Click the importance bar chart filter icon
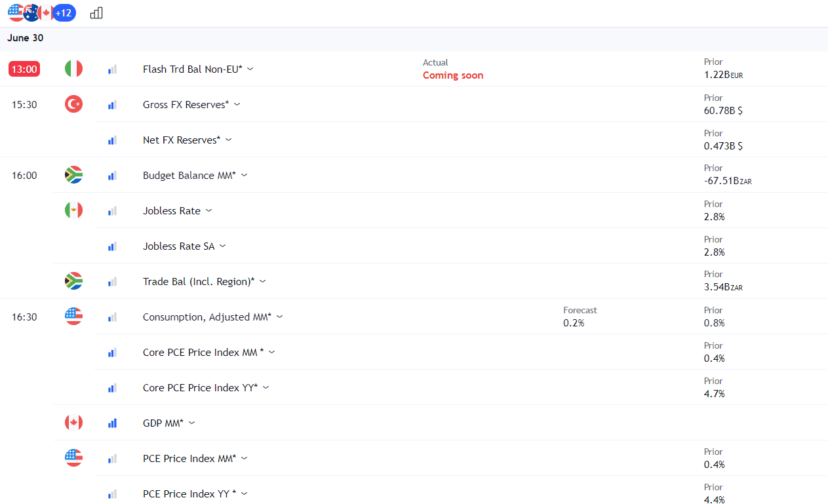This screenshot has height=504, width=828. point(96,12)
